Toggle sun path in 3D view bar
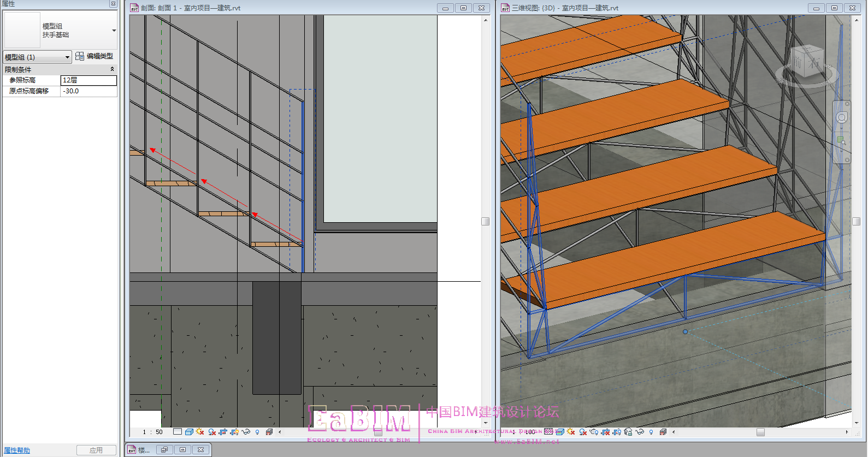 click(571, 431)
